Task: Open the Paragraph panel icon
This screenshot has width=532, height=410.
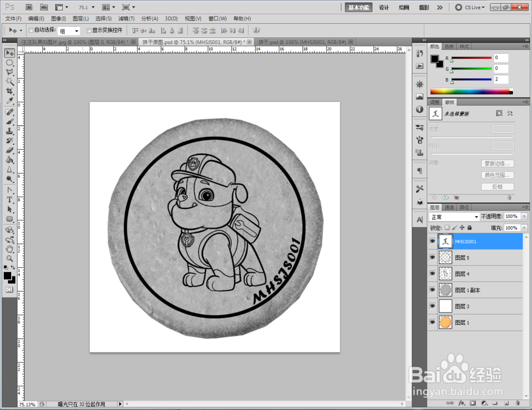Action: point(420,170)
